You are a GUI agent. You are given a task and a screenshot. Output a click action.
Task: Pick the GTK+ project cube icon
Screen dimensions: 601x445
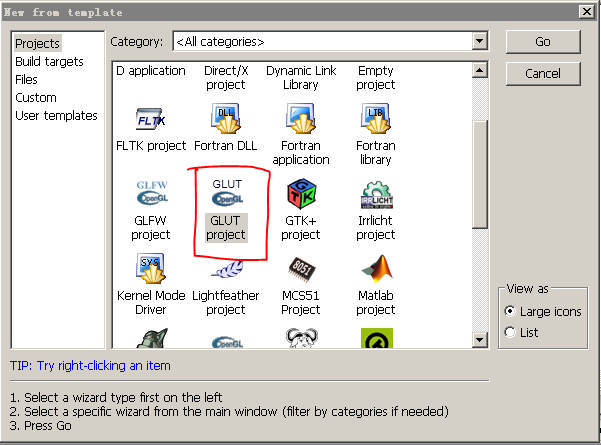tap(302, 194)
